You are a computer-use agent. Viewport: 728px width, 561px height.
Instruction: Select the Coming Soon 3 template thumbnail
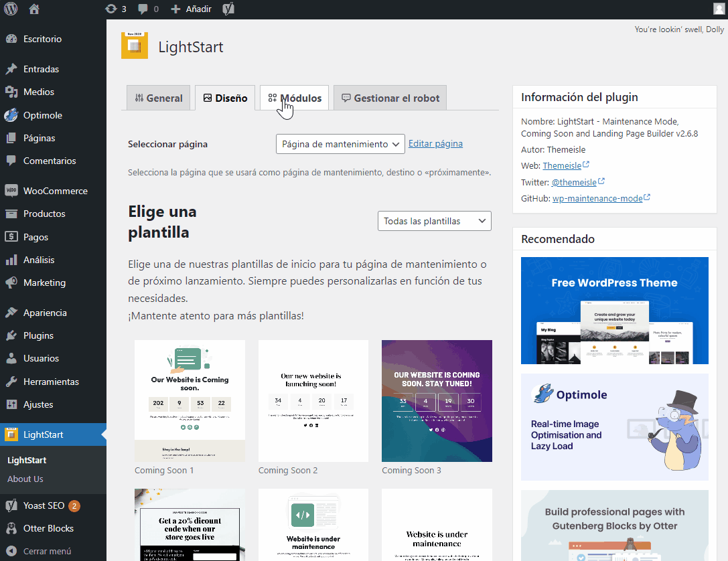tap(437, 401)
